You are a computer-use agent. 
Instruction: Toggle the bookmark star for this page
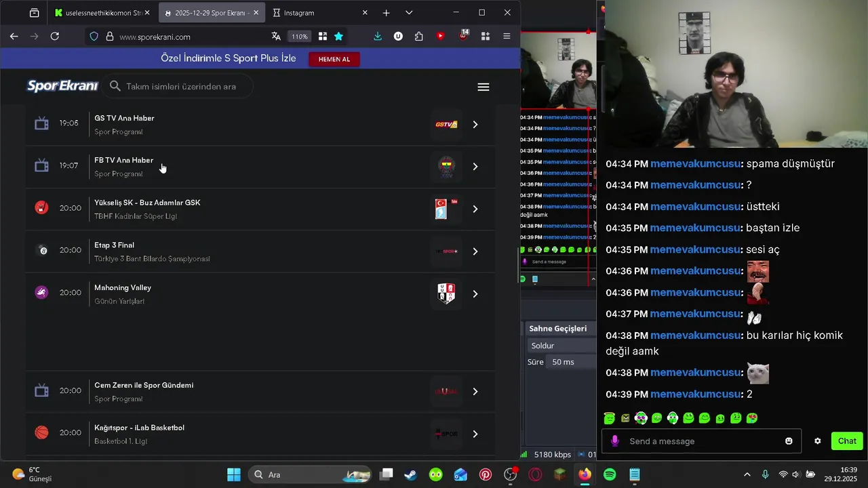pos(338,37)
